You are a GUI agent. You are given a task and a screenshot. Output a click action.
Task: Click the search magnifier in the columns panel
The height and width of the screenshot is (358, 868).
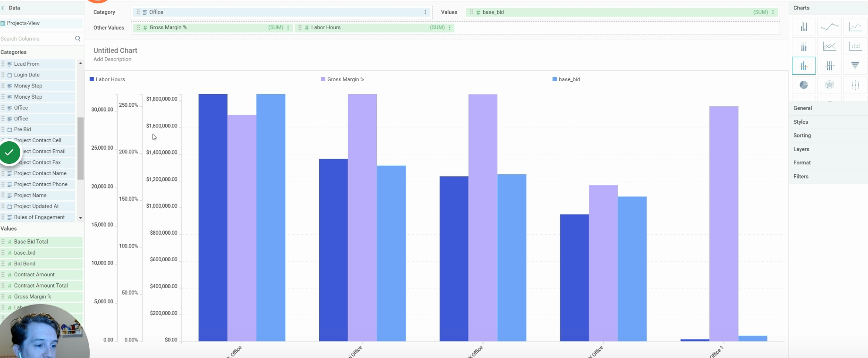pyautogui.click(x=78, y=39)
